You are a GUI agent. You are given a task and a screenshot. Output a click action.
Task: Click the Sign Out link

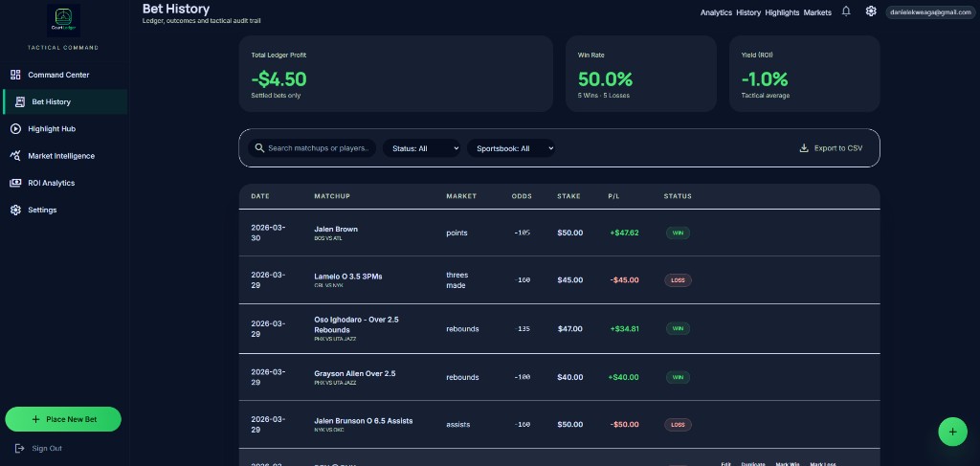47,449
